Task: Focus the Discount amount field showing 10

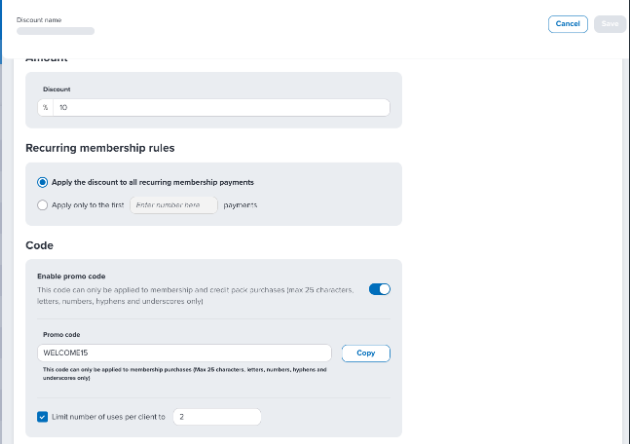Action: (221, 107)
